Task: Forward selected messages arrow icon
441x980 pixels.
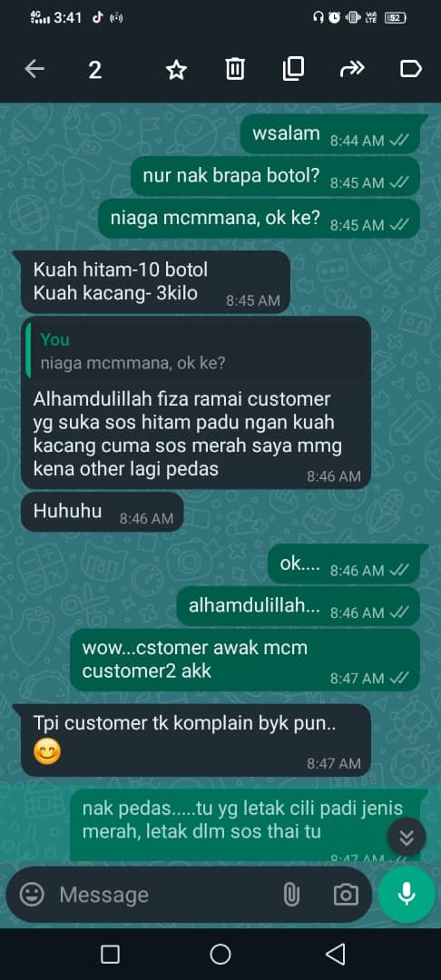Action: click(352, 69)
